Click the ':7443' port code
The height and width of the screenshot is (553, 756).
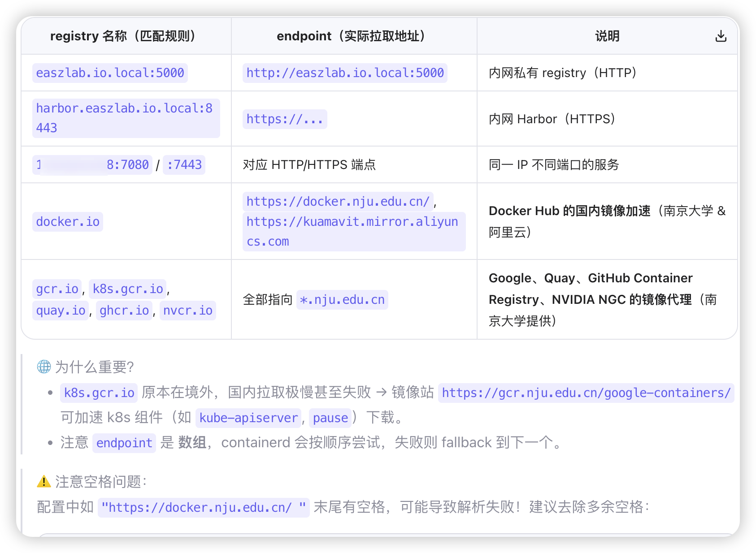(x=184, y=164)
